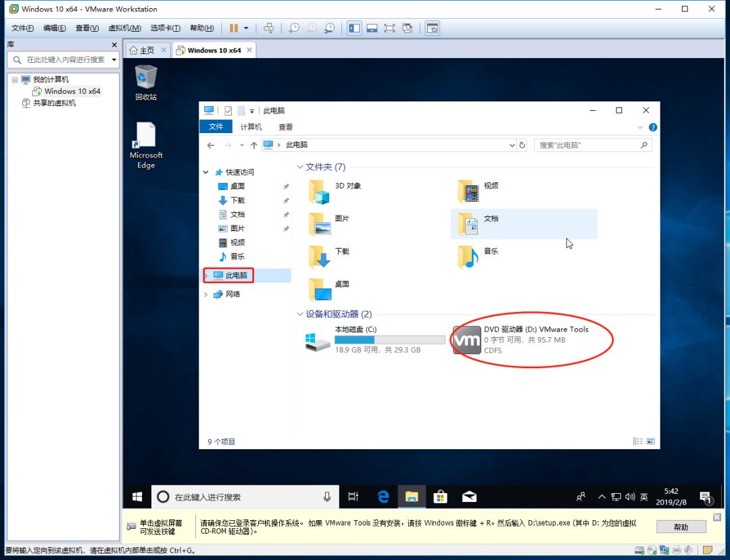Click the Microsoft Edge desktop shortcut
Screen dimensions: 730x560
tap(146, 146)
